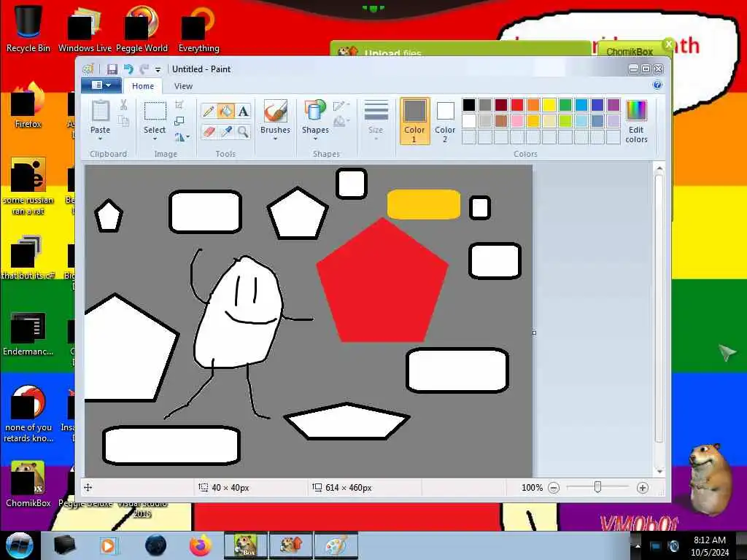Image resolution: width=747 pixels, height=560 pixels.
Task: Pick the green color swatch
Action: [565, 105]
